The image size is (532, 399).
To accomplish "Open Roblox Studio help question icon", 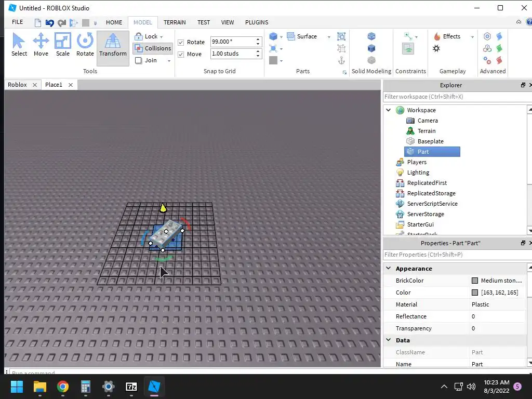I will (x=529, y=22).
